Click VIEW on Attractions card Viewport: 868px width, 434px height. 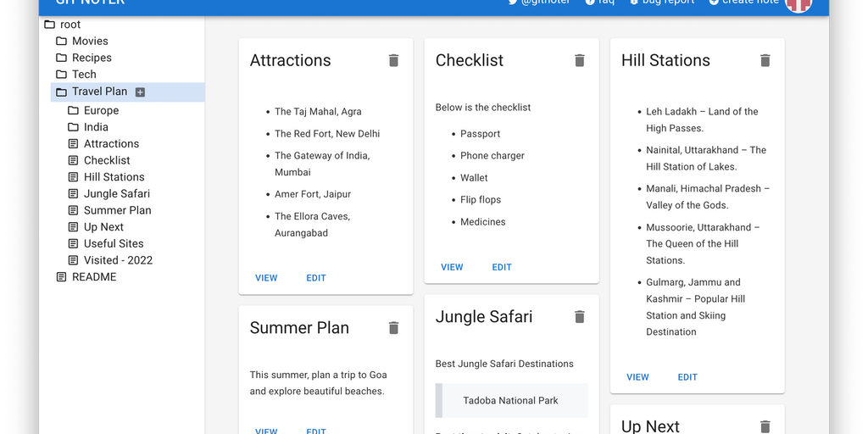(x=266, y=278)
